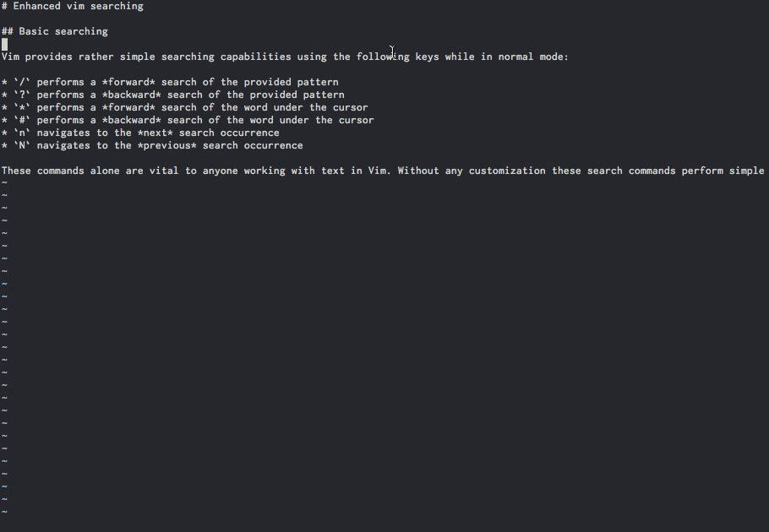
Task: Click the first tilde empty-line marker
Action: coord(5,183)
